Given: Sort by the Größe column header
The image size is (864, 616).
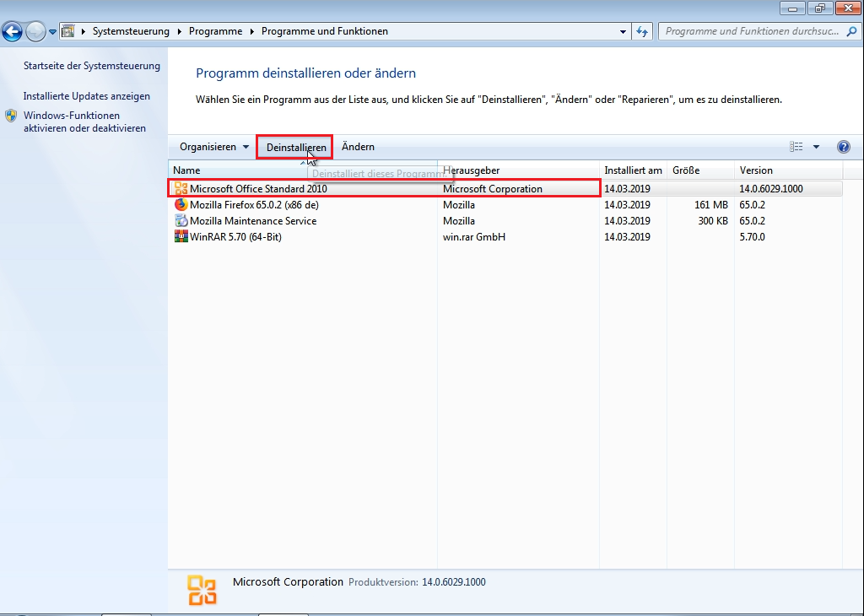Looking at the screenshot, I should pyautogui.click(x=700, y=170).
